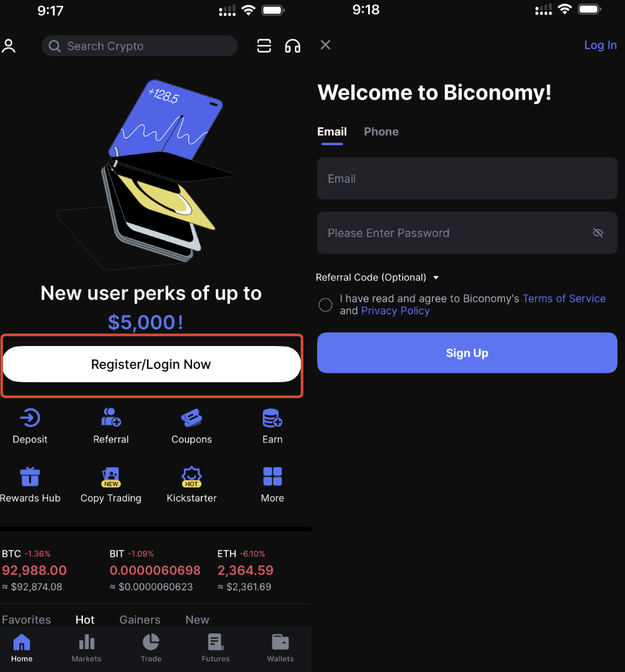This screenshot has width=625, height=672.
Task: Tap the More grid icon
Action: (x=272, y=477)
